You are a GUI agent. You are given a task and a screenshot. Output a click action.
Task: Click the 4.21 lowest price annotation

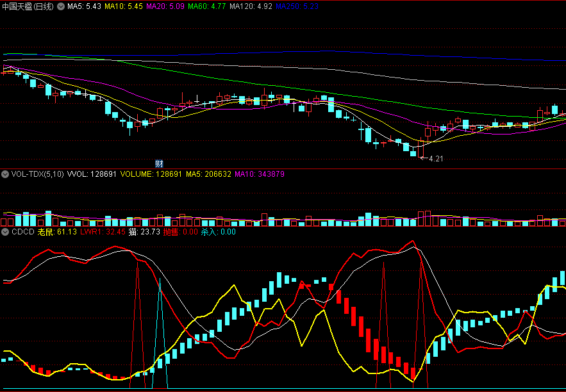pyautogui.click(x=436, y=158)
